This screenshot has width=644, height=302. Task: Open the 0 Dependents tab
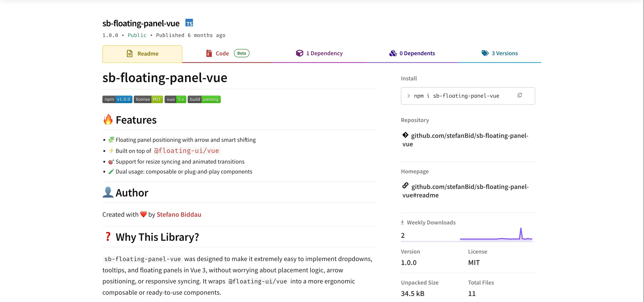(412, 53)
